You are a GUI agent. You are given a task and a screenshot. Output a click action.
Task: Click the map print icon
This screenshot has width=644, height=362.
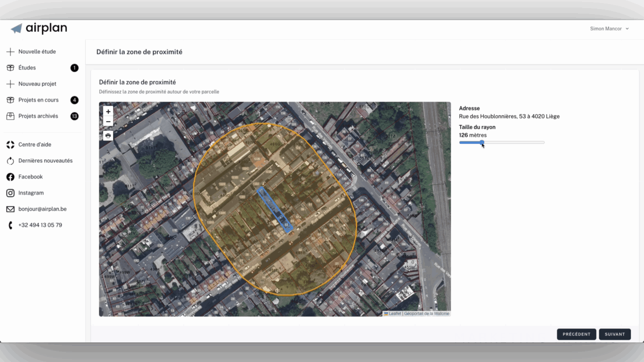(x=108, y=136)
